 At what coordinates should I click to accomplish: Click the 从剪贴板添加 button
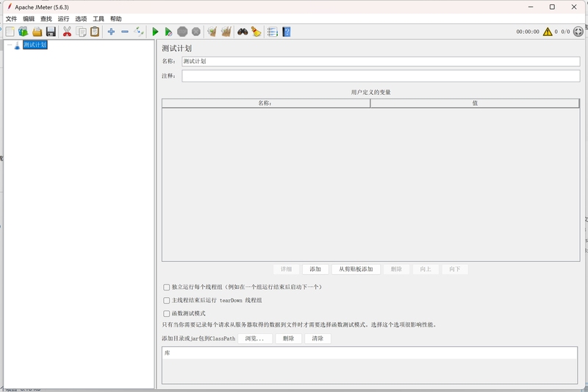click(356, 269)
